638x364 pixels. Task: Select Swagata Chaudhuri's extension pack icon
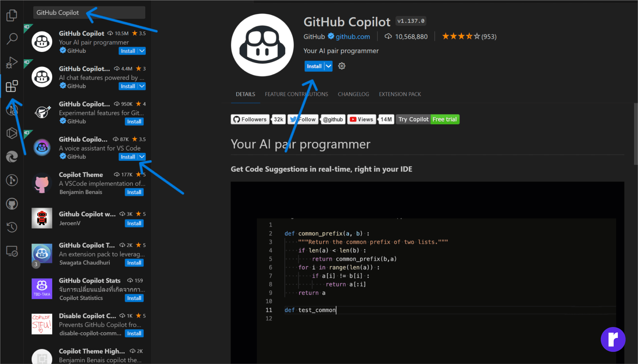click(x=42, y=253)
